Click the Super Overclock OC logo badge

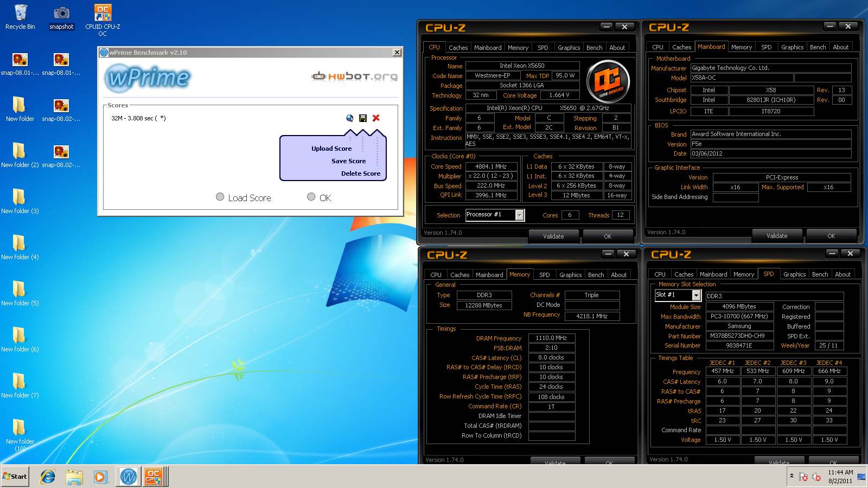pos(608,81)
